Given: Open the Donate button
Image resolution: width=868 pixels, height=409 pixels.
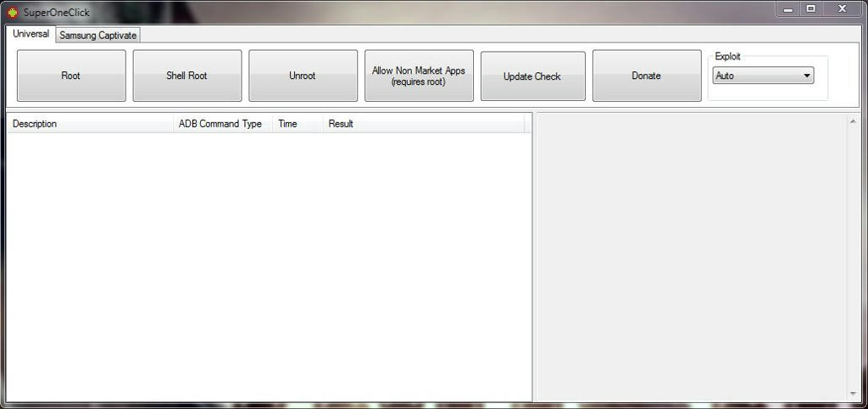Looking at the screenshot, I should tap(647, 76).
